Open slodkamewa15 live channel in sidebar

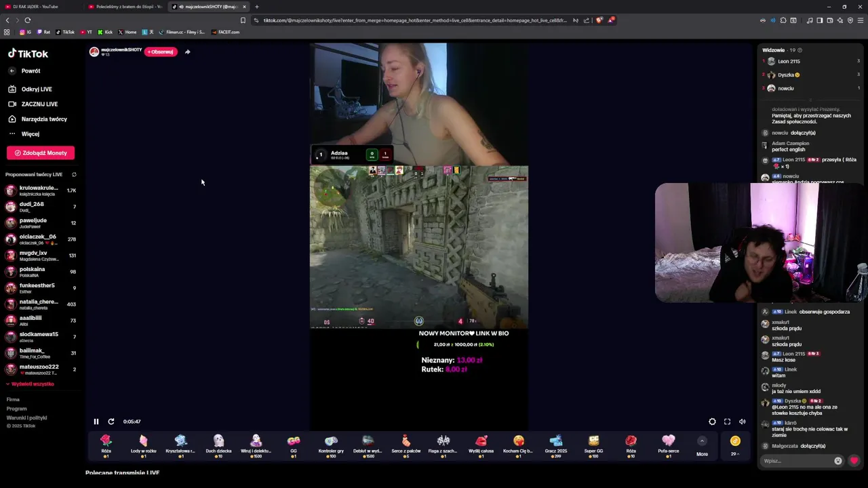[x=41, y=337]
